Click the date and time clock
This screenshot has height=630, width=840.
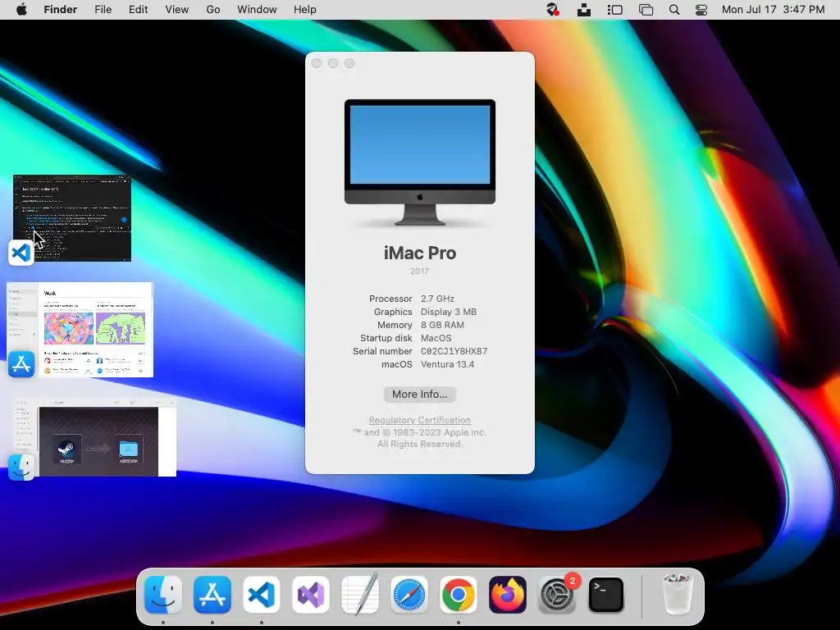pyautogui.click(x=773, y=10)
